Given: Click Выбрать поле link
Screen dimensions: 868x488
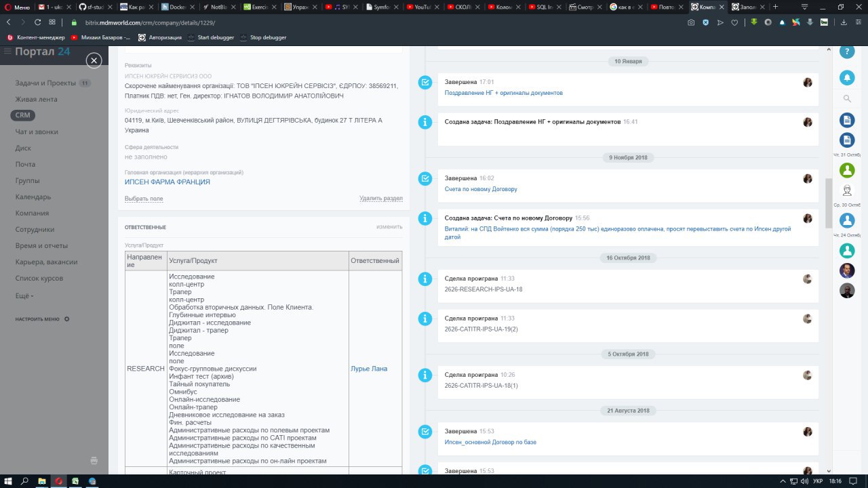Looking at the screenshot, I should point(144,199).
